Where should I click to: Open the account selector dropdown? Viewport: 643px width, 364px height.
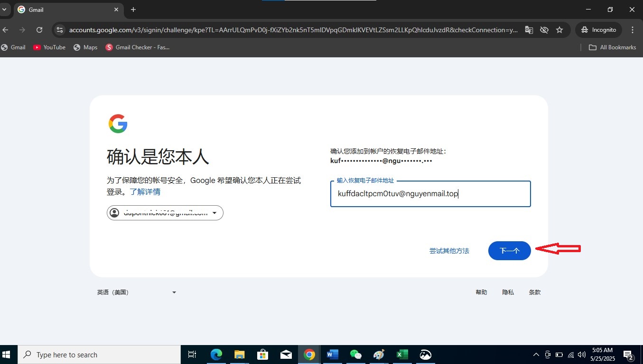click(165, 213)
